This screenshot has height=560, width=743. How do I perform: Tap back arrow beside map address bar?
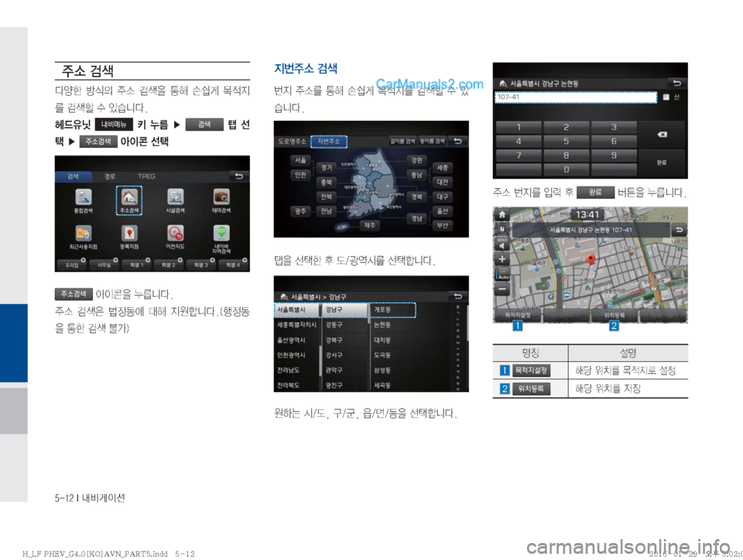click(x=679, y=230)
